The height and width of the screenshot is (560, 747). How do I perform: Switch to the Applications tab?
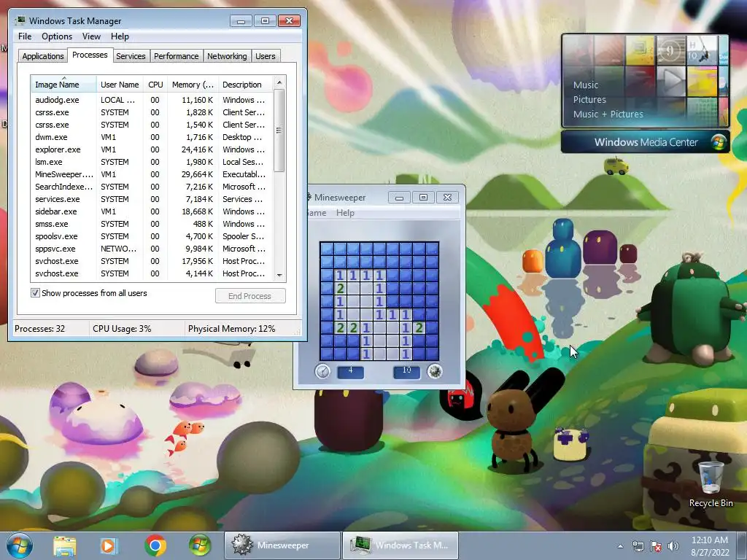43,56
